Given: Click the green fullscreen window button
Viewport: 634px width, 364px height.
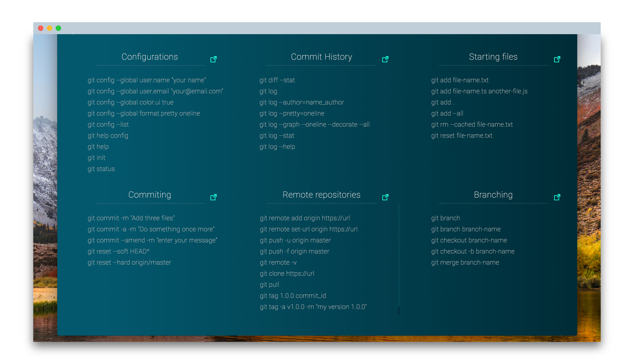Looking at the screenshot, I should [58, 28].
